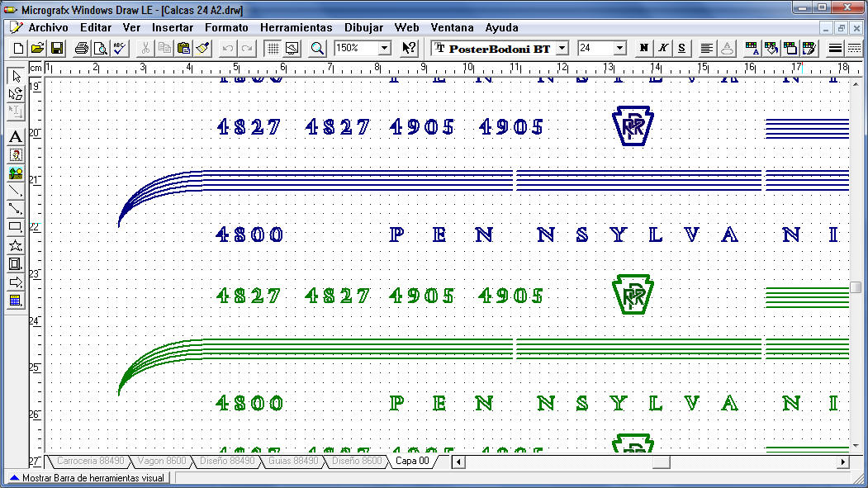This screenshot has width=868, height=488.
Task: Open the 150% zoom dropdown
Action: click(384, 48)
